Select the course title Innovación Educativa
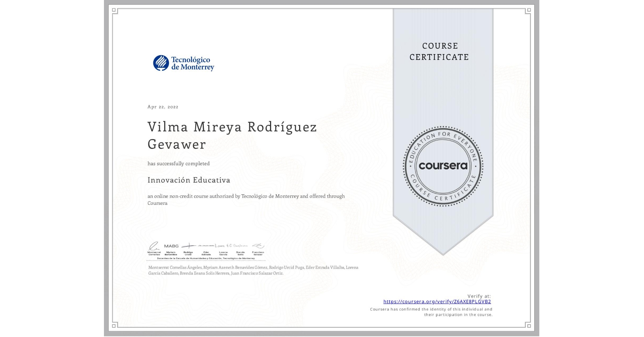The height and width of the screenshot is (337, 644). (x=189, y=180)
